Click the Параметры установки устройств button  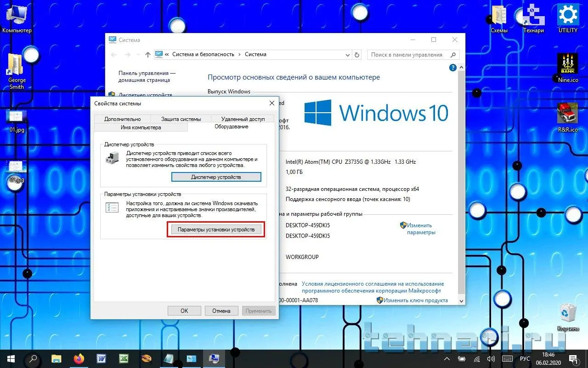tap(216, 230)
